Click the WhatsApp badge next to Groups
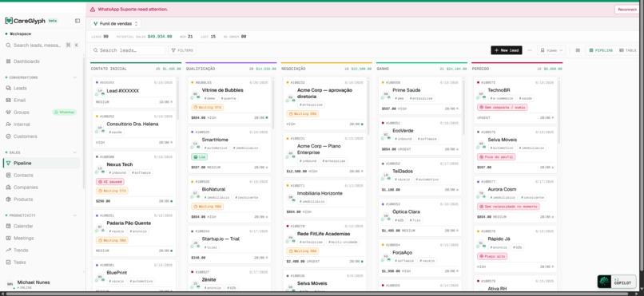Screen dimensions: 644x296 pos(64,112)
